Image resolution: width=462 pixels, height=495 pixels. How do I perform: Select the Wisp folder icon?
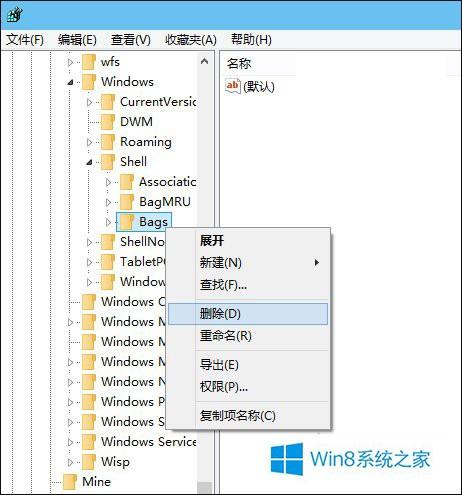[89, 462]
